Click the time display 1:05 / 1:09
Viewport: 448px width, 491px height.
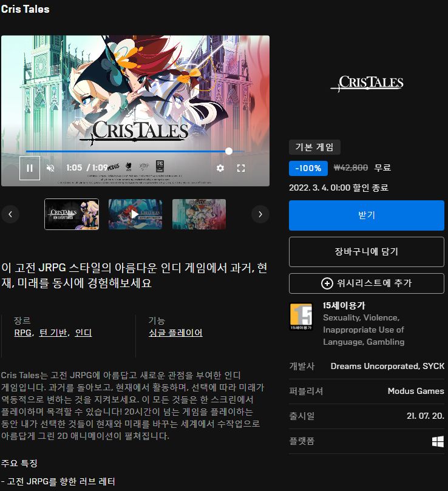pyautogui.click(x=87, y=168)
